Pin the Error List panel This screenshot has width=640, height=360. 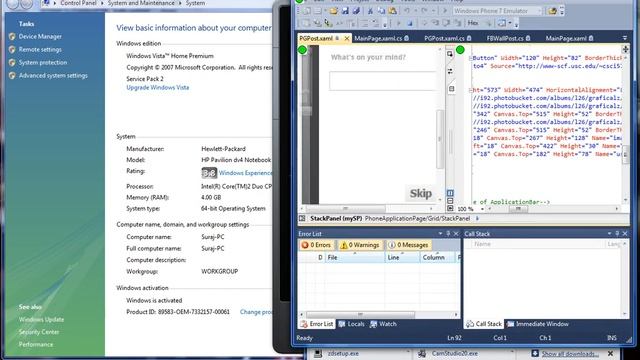coord(448,234)
